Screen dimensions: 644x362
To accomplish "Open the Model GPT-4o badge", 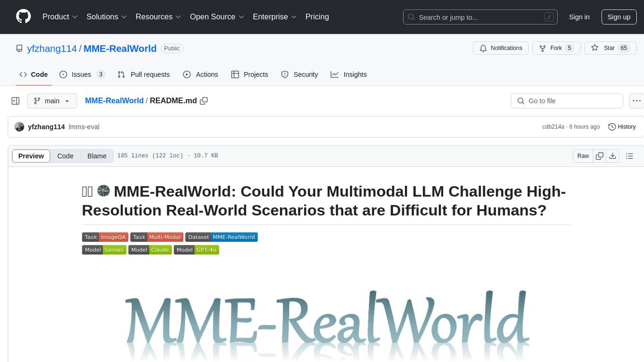I will point(197,250).
